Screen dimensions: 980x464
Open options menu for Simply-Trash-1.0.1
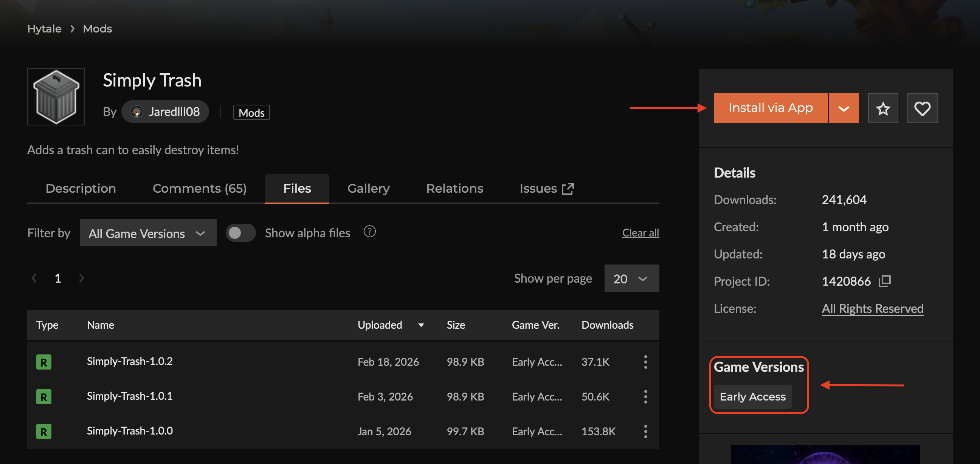tap(645, 397)
